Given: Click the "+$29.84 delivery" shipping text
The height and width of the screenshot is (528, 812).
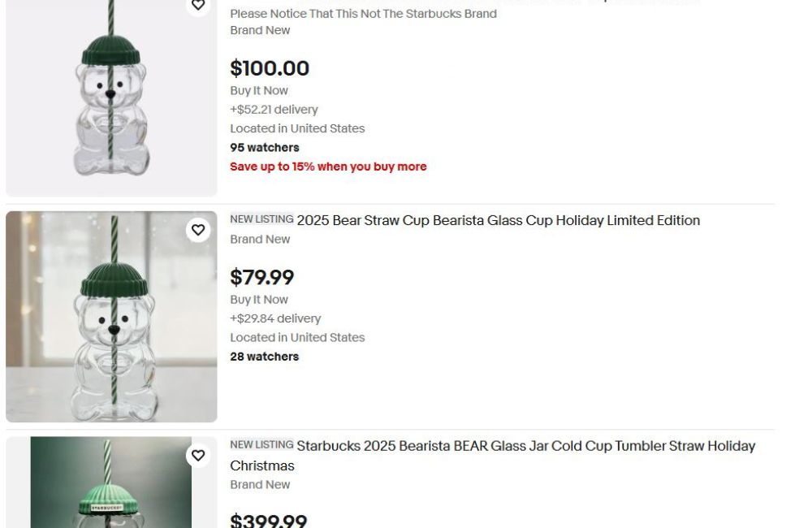Looking at the screenshot, I should point(275,318).
